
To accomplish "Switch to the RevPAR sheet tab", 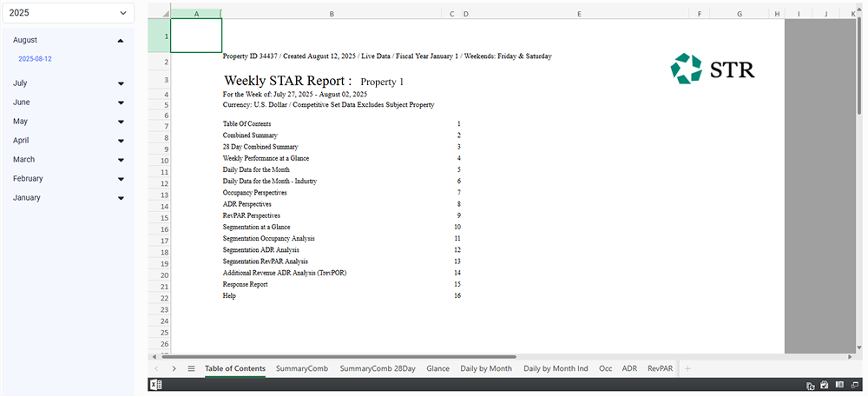I will (x=661, y=368).
